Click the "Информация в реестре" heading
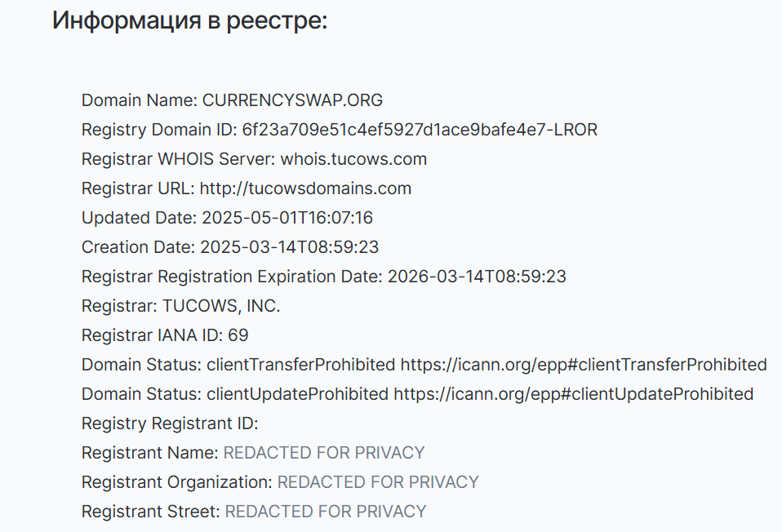782x532 pixels. 189,20
